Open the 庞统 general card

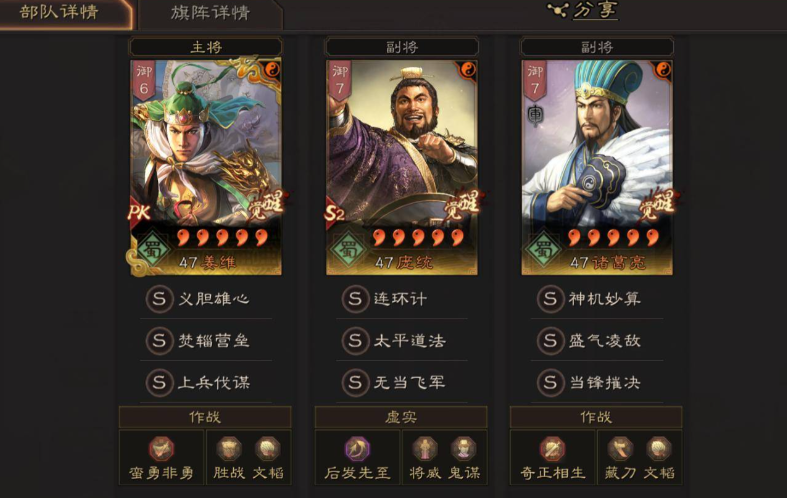click(x=402, y=167)
